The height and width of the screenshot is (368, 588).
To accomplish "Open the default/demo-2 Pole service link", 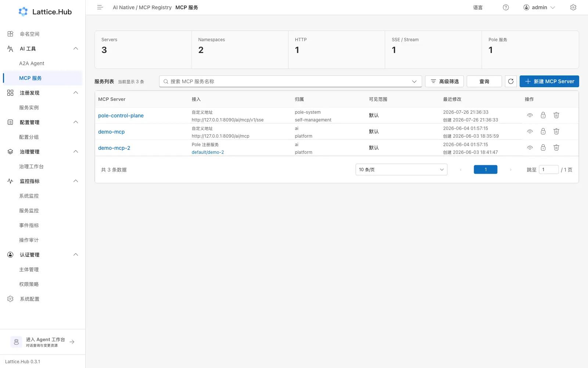I will [208, 152].
